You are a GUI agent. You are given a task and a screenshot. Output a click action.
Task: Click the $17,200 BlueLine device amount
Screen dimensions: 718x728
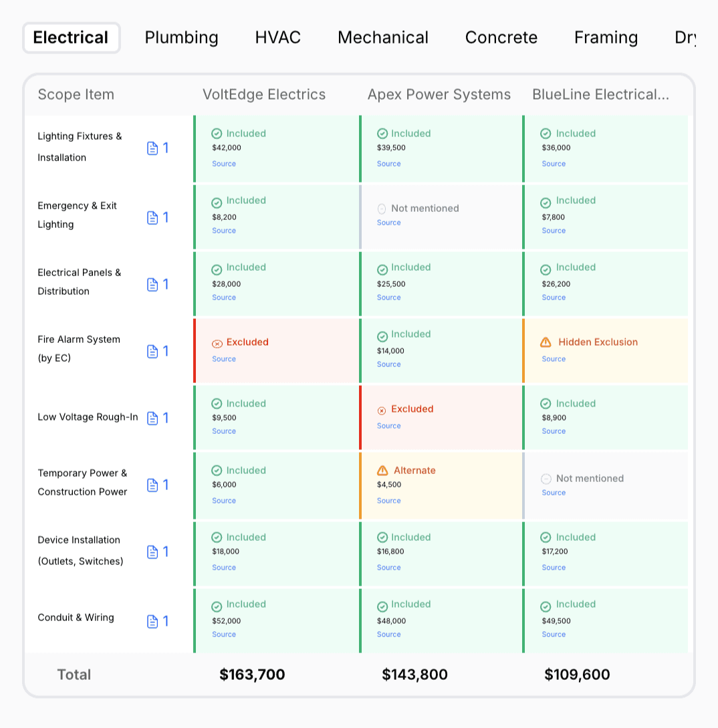point(555,552)
